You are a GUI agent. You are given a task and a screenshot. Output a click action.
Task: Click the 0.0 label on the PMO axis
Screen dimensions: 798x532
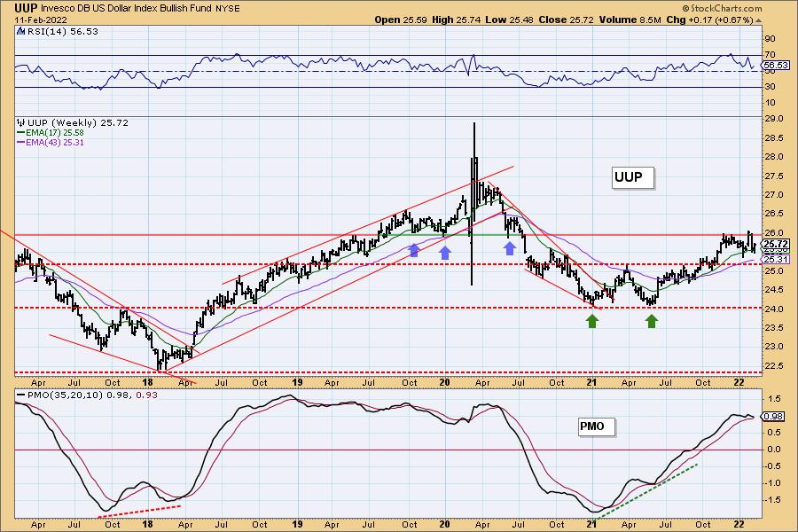[774, 449]
